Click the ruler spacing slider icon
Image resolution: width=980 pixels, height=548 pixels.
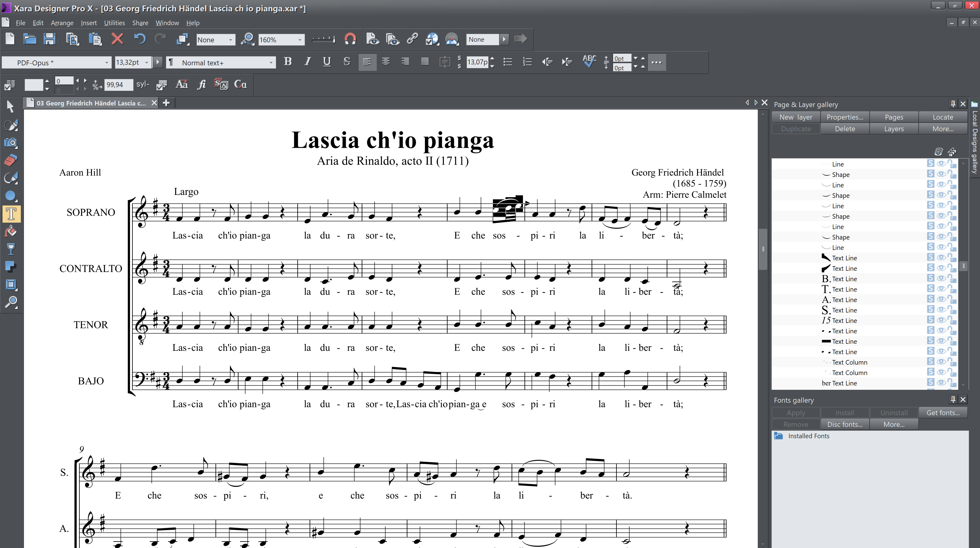[x=323, y=39]
